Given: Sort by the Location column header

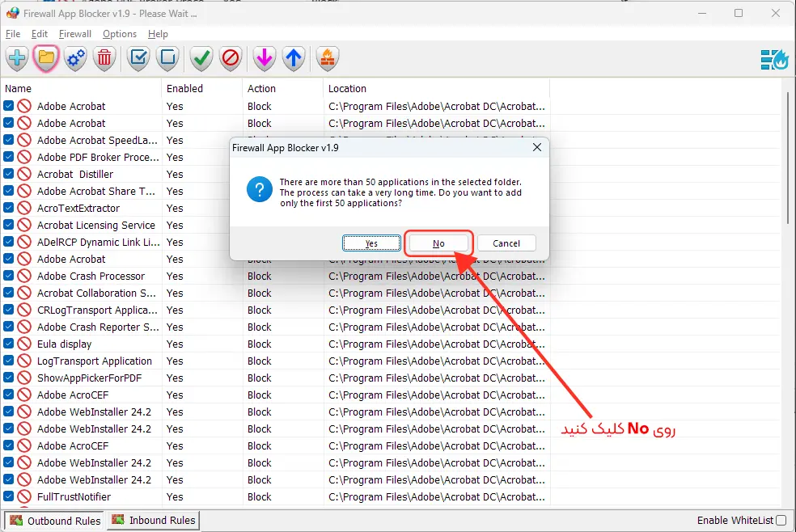Looking at the screenshot, I should 437,88.
